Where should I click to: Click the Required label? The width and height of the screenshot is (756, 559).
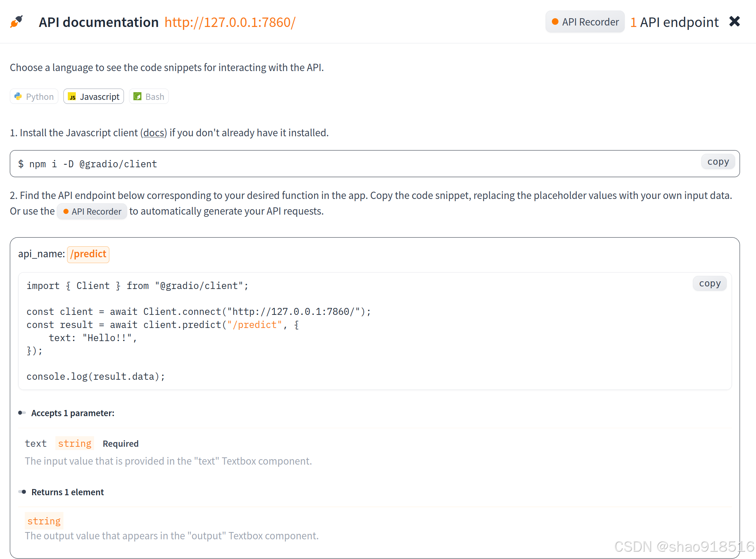click(x=121, y=443)
